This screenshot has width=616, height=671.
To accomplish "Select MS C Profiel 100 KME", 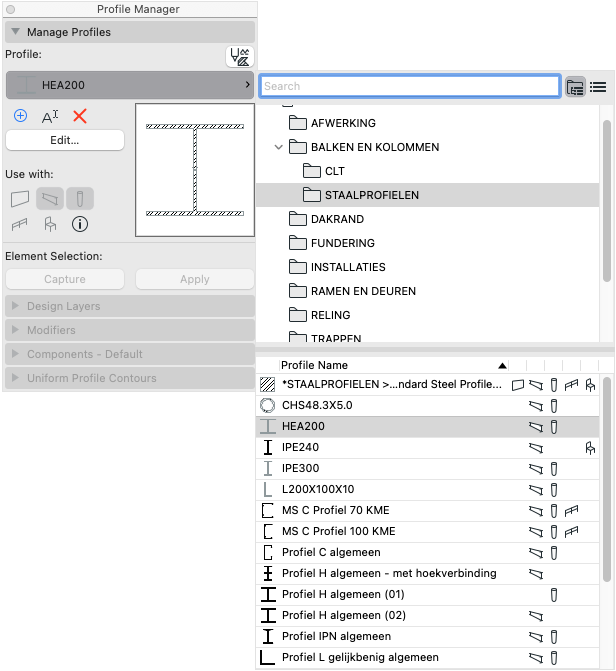I will point(427,531).
